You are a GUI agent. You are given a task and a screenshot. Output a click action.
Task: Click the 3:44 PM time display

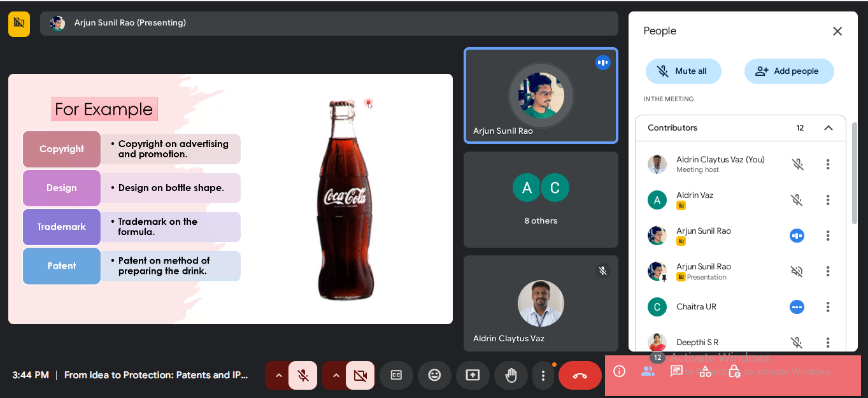coord(31,376)
